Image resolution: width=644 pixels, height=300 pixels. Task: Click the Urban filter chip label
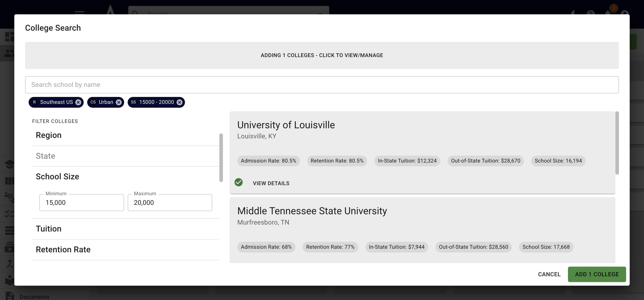tap(106, 102)
